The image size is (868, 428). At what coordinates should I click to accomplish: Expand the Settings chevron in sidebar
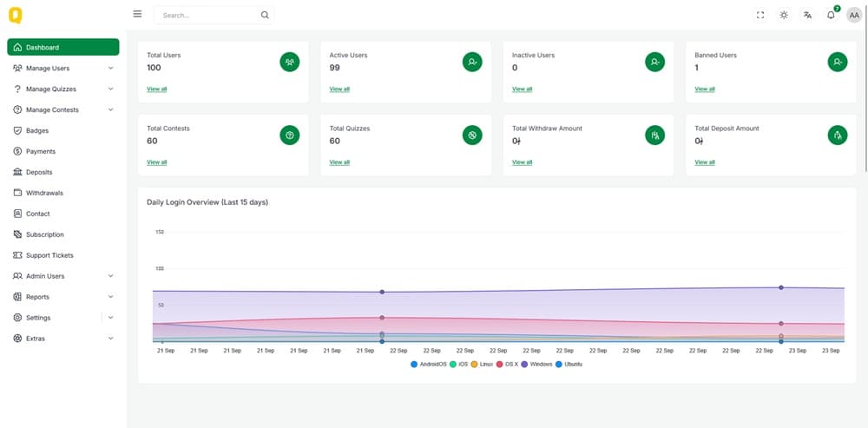coord(110,318)
